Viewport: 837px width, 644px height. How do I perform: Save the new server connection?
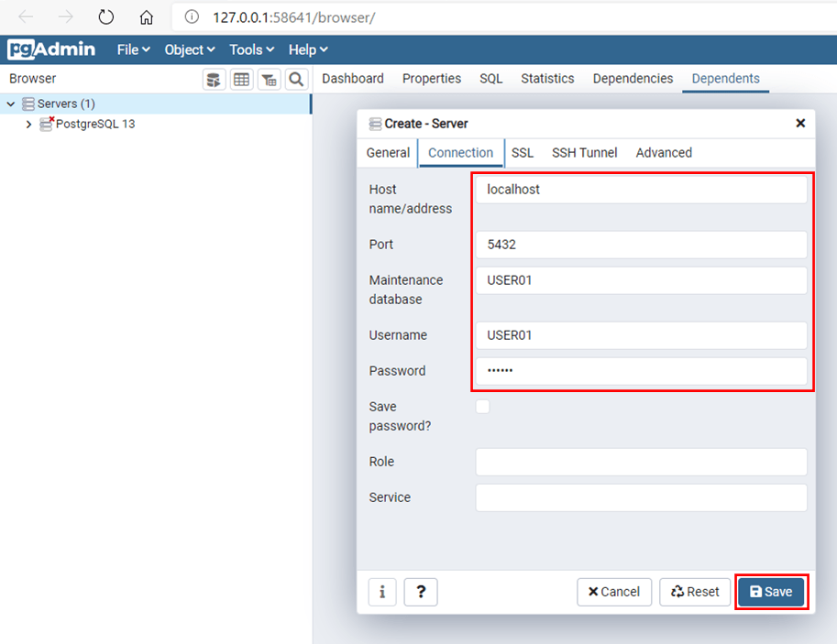pyautogui.click(x=771, y=592)
